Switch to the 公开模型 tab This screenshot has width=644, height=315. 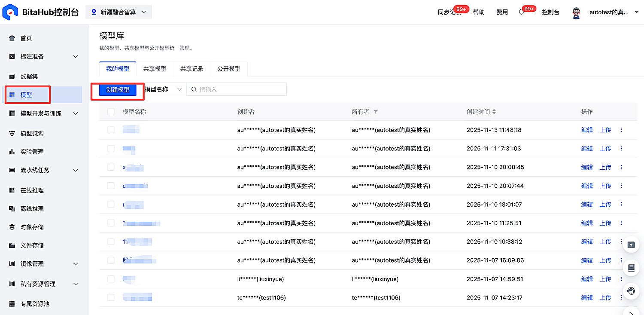point(229,69)
